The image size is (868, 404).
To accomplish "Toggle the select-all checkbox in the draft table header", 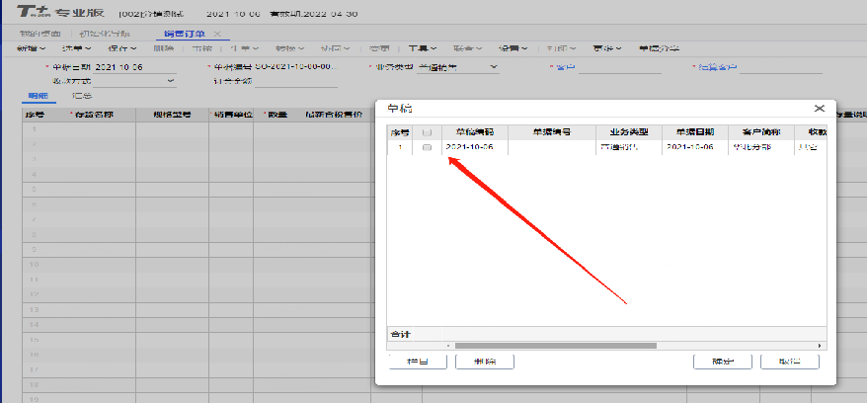I will tap(427, 131).
